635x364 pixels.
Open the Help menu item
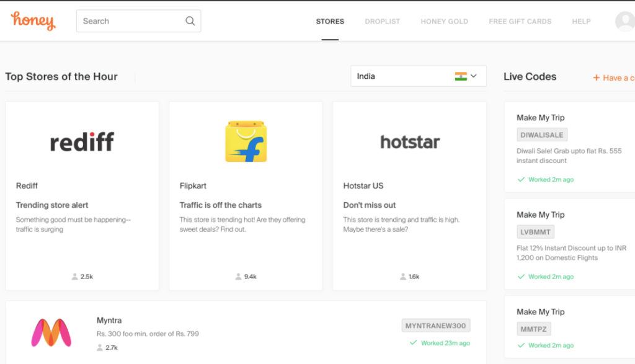(581, 21)
